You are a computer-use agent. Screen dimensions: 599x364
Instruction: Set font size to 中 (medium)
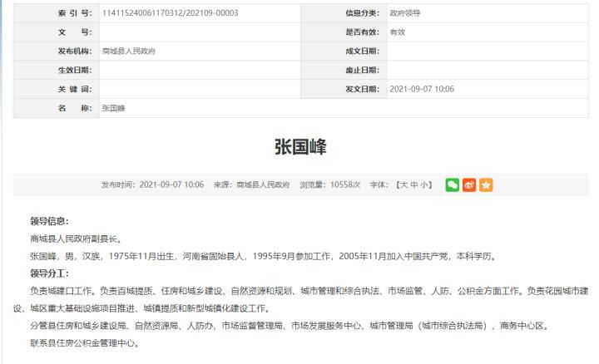414,185
